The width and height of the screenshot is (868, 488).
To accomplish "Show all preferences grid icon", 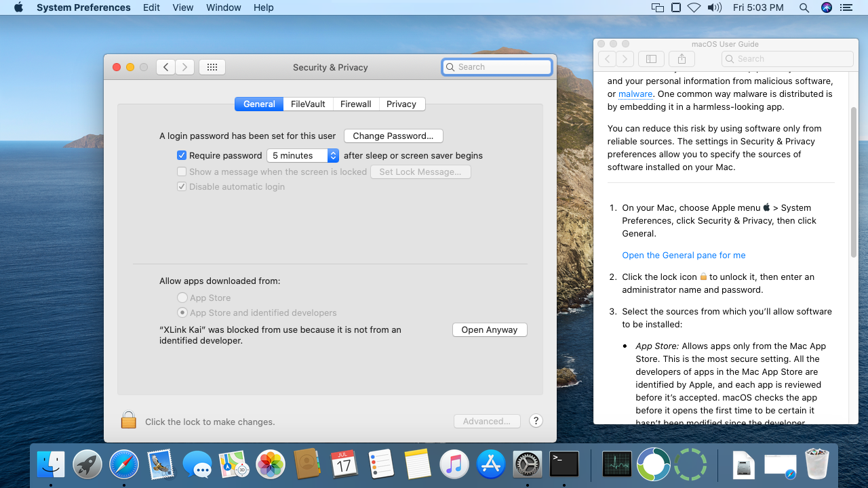I will [x=212, y=67].
